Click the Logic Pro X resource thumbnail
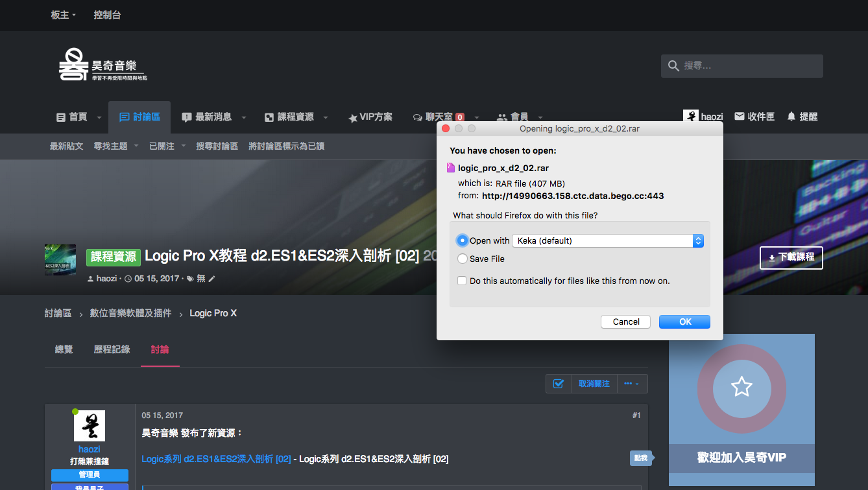The height and width of the screenshot is (490, 868). (60, 260)
